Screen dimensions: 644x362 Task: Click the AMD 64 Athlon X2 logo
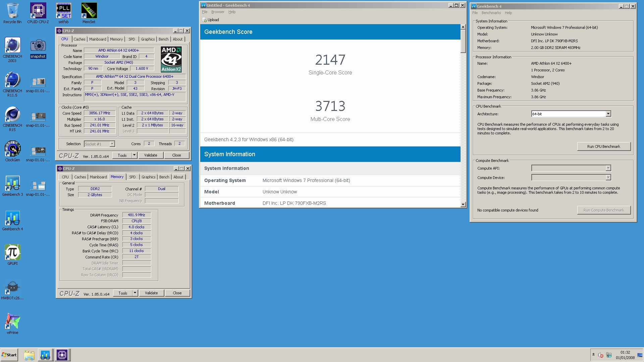click(x=171, y=60)
